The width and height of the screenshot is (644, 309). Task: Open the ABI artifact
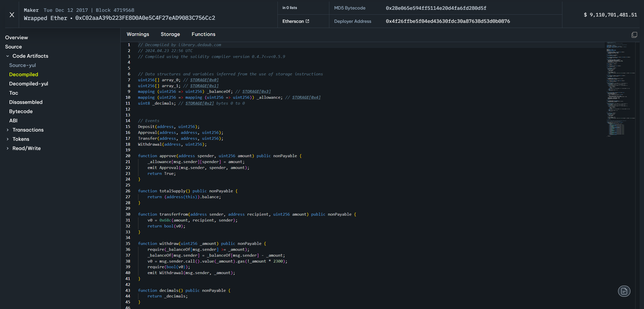(x=13, y=121)
